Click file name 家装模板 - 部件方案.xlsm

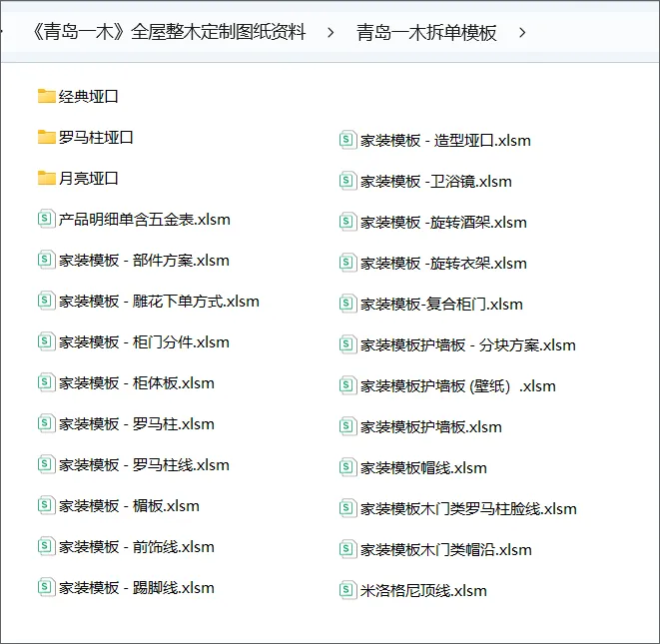point(144,261)
